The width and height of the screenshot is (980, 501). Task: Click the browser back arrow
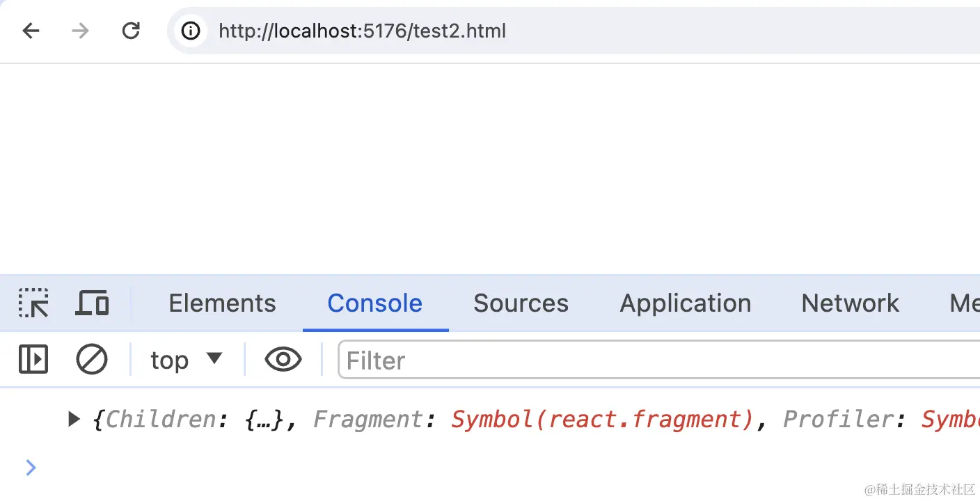click(31, 31)
